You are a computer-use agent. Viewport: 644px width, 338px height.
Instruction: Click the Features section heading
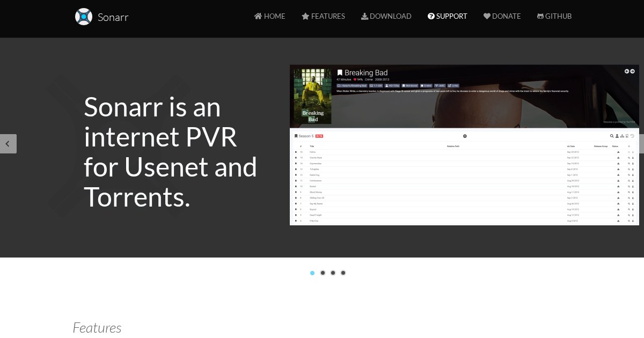[x=97, y=327]
